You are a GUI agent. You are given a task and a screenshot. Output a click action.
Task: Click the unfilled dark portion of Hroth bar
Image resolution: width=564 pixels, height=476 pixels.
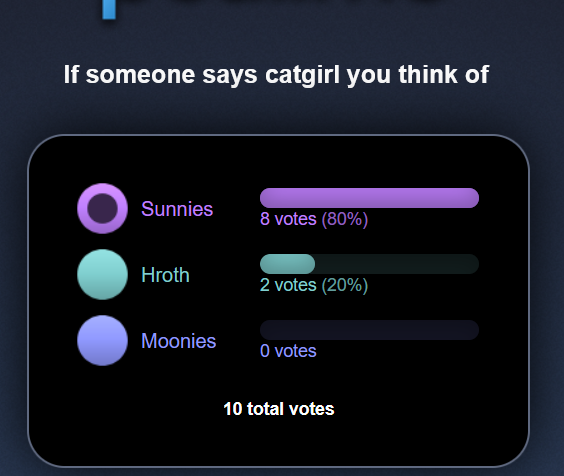397,264
